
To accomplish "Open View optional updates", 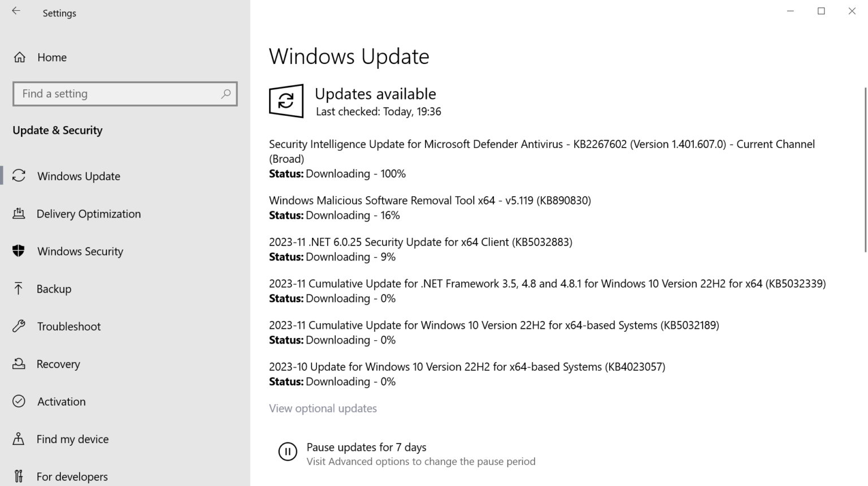I will point(323,408).
